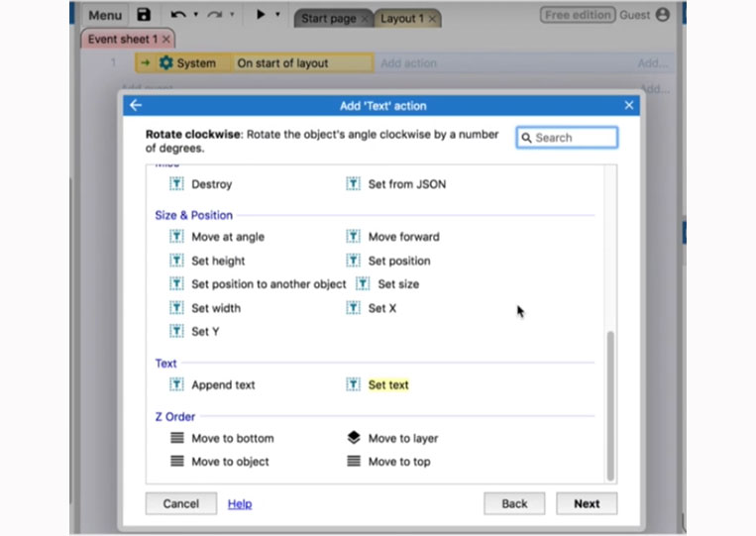Click the Back button
The width and height of the screenshot is (756, 536).
tap(514, 503)
